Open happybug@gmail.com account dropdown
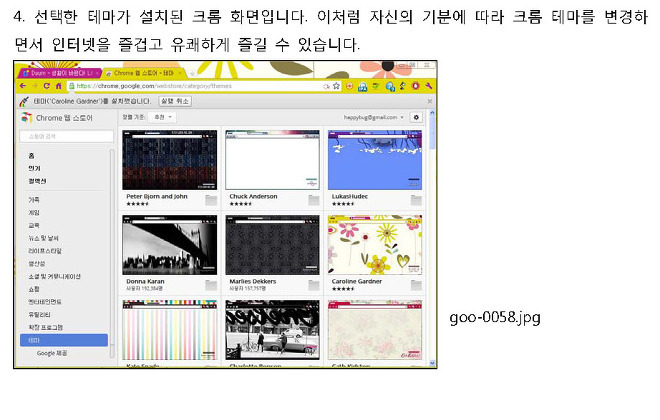Image resolution: width=660 pixels, height=420 pixels. coord(373,117)
